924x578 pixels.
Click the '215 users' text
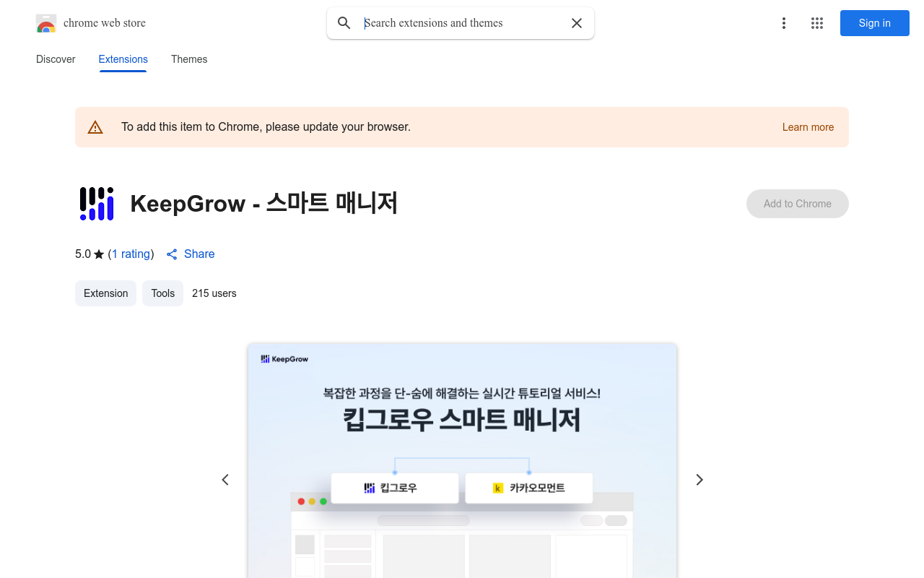coord(214,293)
